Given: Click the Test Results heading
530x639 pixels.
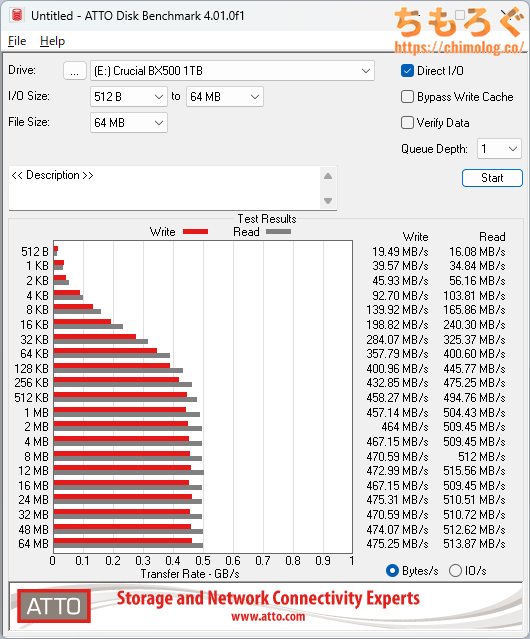Looking at the screenshot, I should 267,219.
